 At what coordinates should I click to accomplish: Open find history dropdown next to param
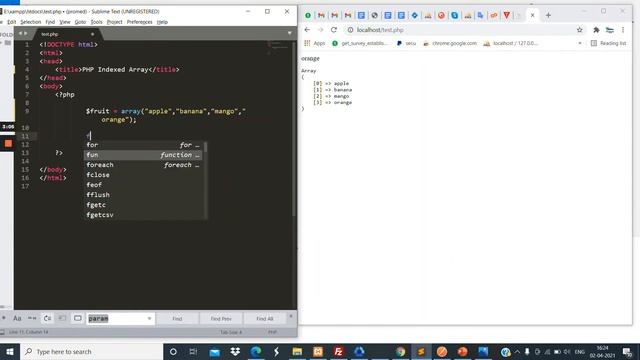pyautogui.click(x=149, y=318)
